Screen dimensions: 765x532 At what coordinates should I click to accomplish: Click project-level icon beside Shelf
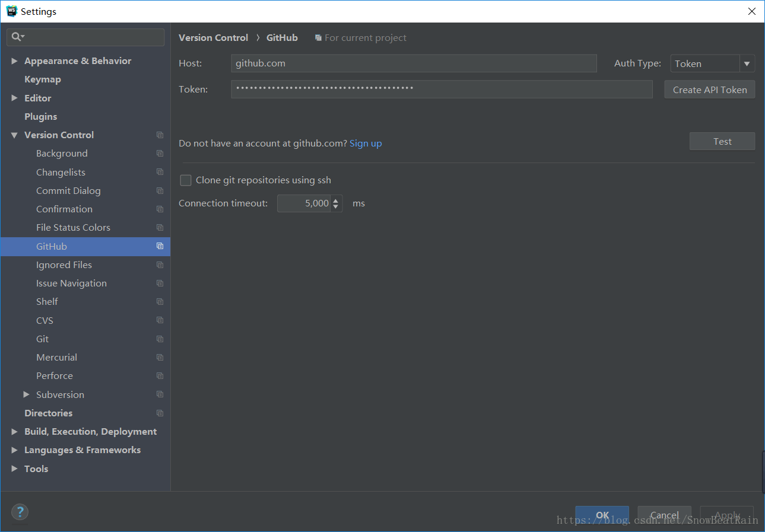click(160, 302)
